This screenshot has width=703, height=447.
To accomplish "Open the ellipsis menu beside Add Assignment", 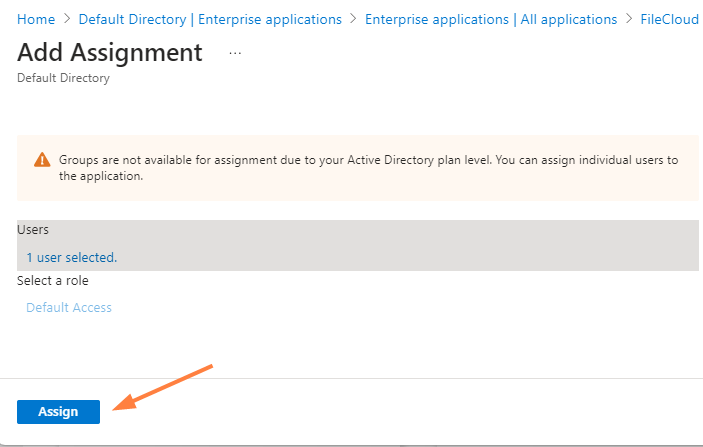I will (x=236, y=53).
